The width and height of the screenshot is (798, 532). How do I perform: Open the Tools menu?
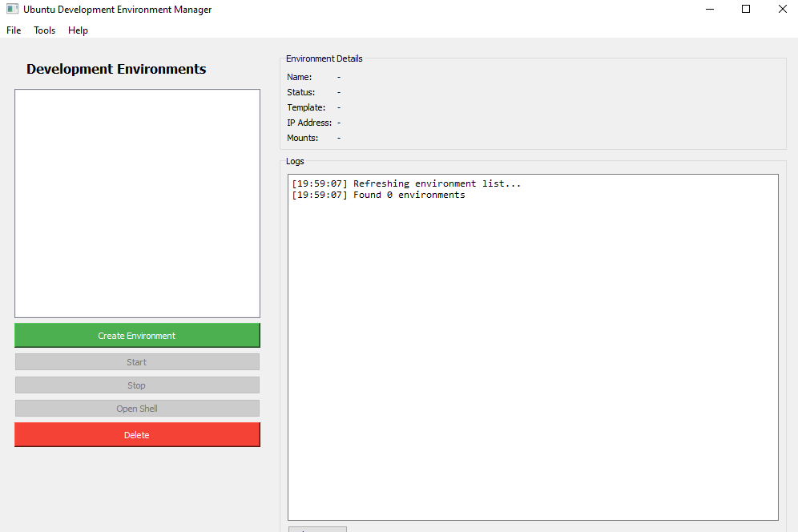pyautogui.click(x=44, y=30)
